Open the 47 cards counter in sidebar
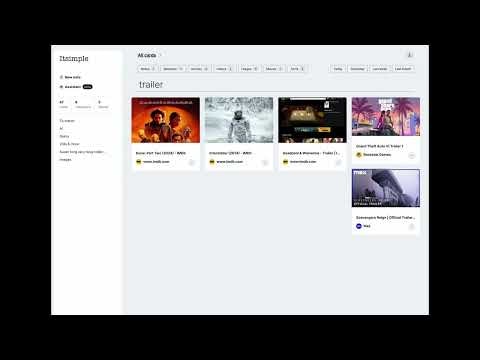The width and height of the screenshot is (480, 360). coord(63,104)
